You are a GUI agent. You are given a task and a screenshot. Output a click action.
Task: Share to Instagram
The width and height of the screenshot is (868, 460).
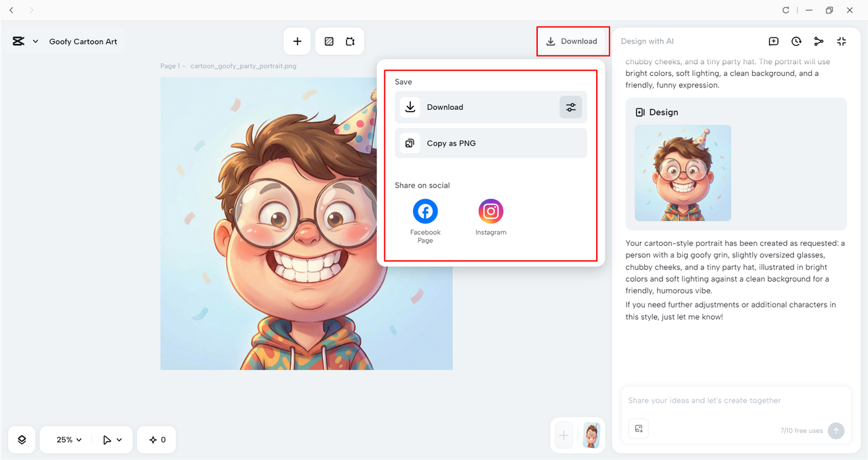[x=491, y=217]
